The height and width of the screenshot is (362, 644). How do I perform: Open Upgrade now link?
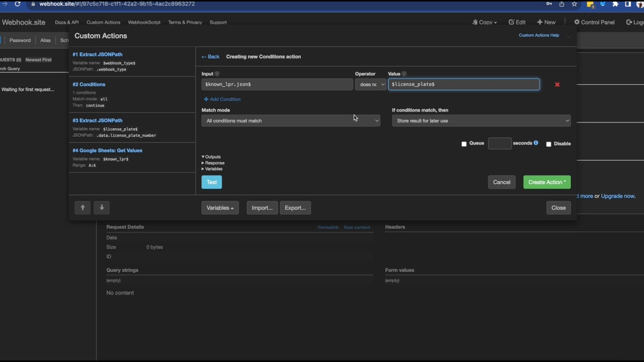(618, 196)
